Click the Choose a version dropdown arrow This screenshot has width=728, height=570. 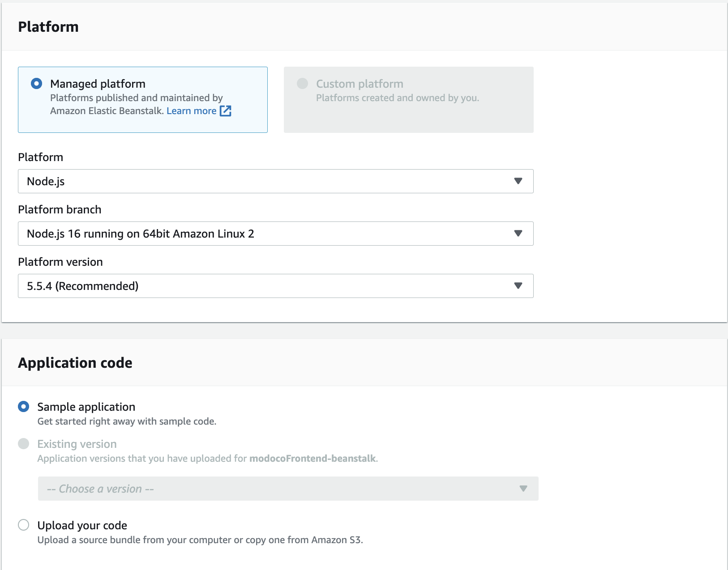[523, 489]
